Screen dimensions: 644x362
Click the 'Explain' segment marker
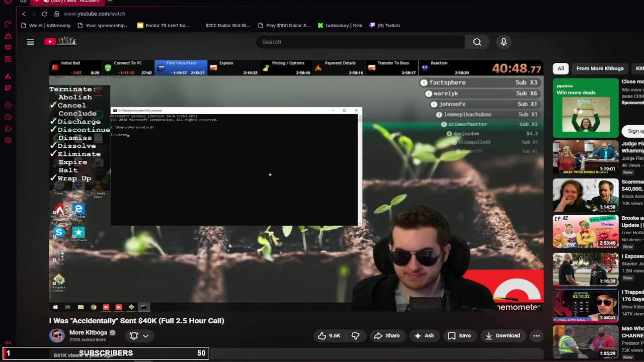[x=233, y=67]
